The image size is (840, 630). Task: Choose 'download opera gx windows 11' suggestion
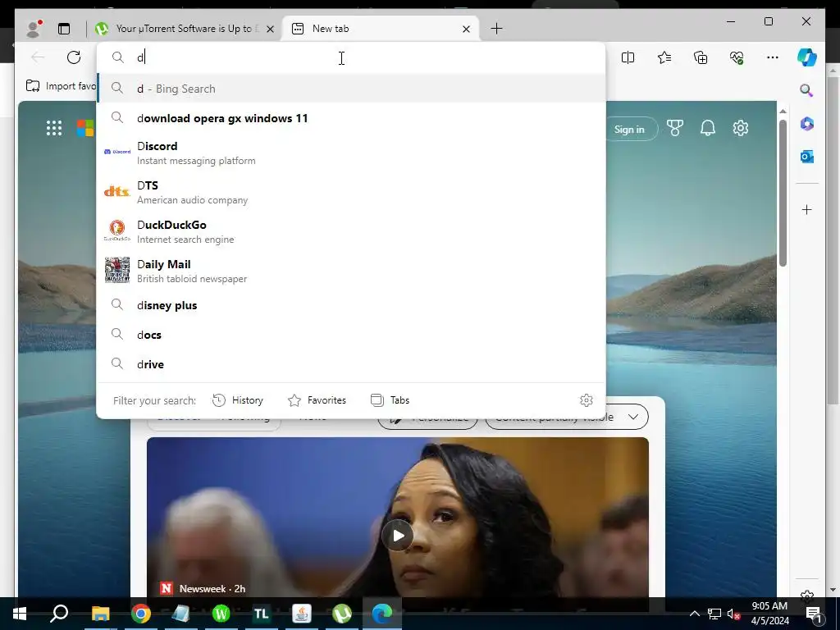(351, 118)
